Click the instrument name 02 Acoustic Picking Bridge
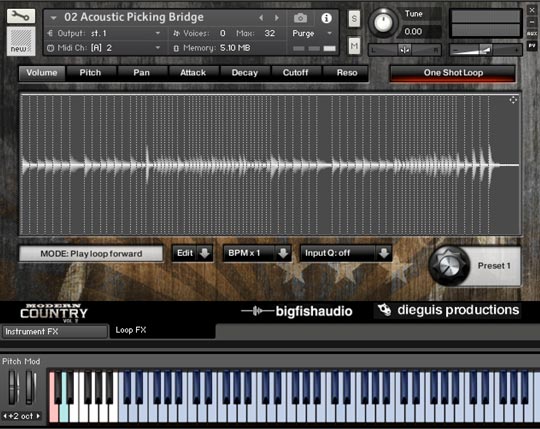The height and width of the screenshot is (429, 540). point(134,17)
